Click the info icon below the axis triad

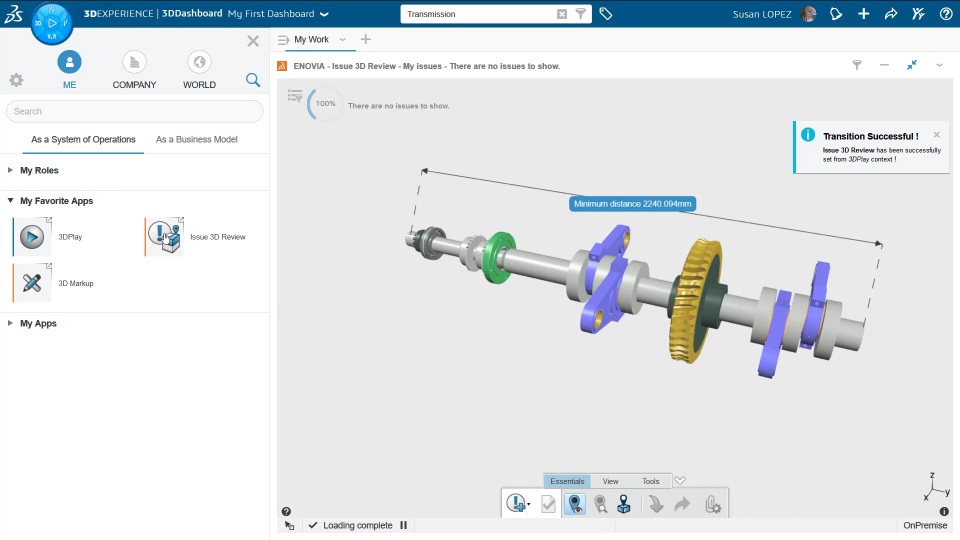click(x=944, y=511)
